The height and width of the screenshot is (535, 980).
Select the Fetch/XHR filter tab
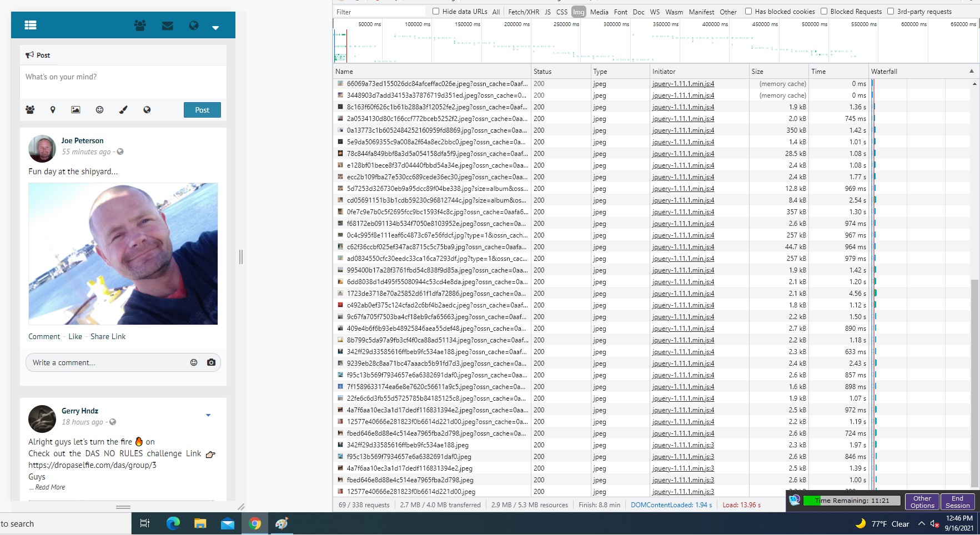click(523, 12)
